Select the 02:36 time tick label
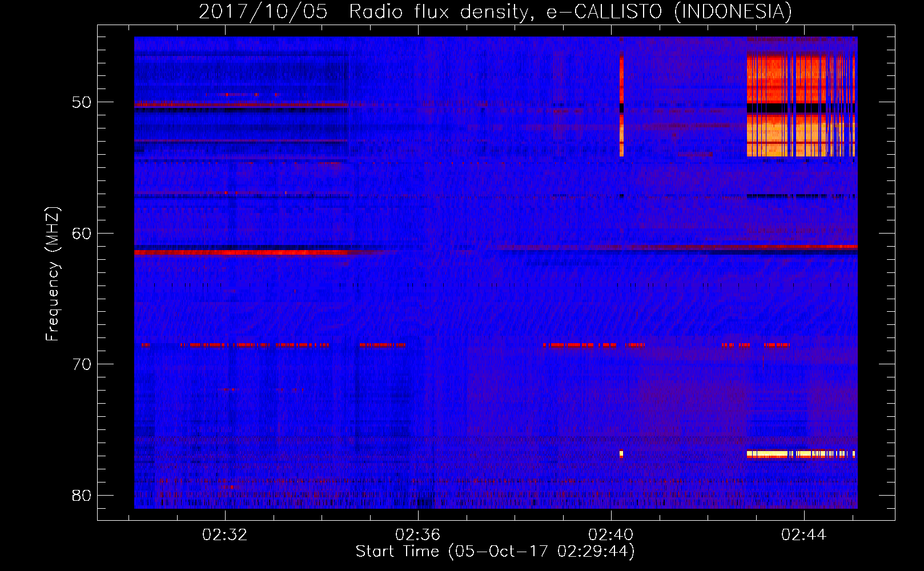Screen dimensions: 924x571 pos(418,535)
